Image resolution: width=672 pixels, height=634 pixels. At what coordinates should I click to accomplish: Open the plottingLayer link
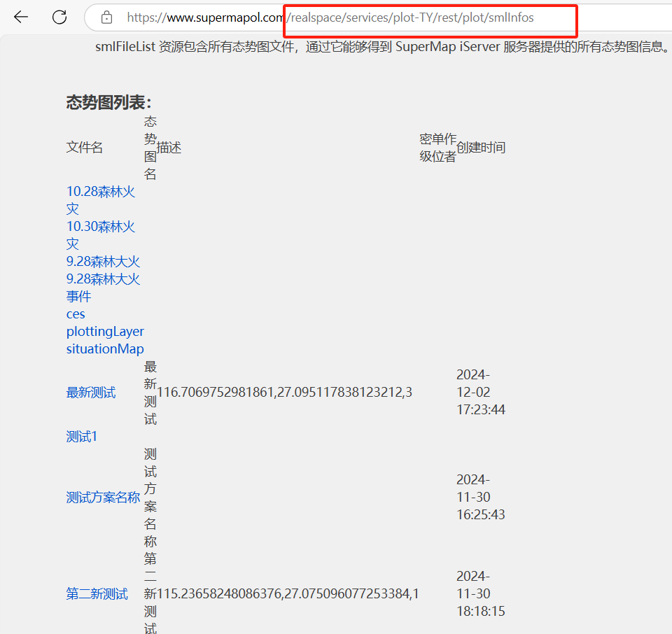tap(106, 331)
